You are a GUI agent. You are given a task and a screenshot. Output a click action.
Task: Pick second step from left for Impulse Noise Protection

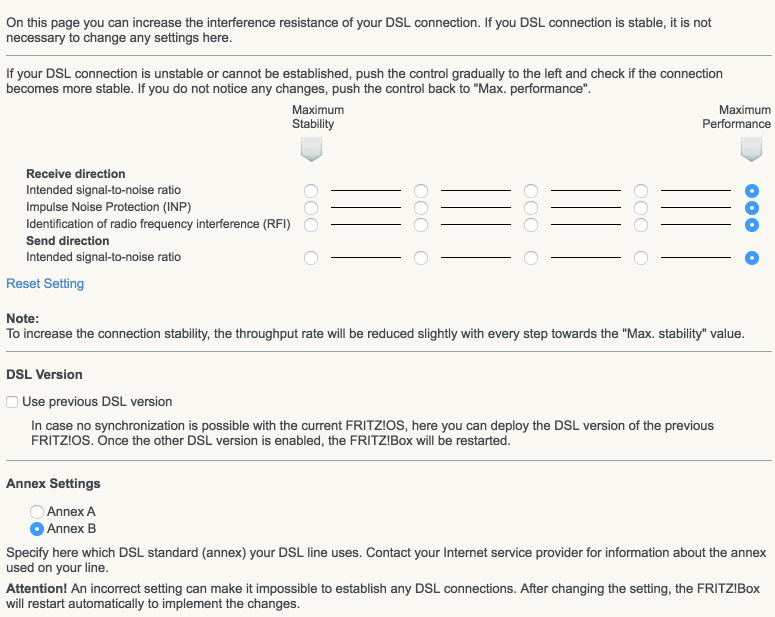pos(421,207)
